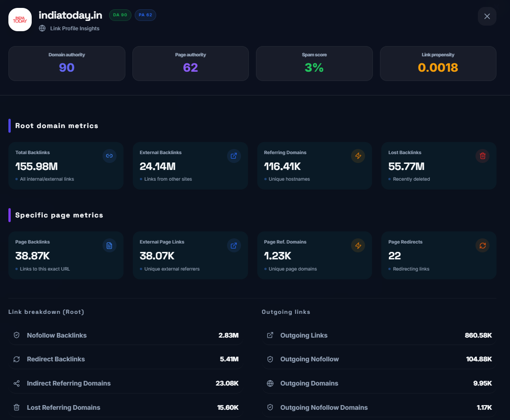
Task: Select the Outgoing Nofollow Domains value 1.17K
Action: [x=484, y=407]
